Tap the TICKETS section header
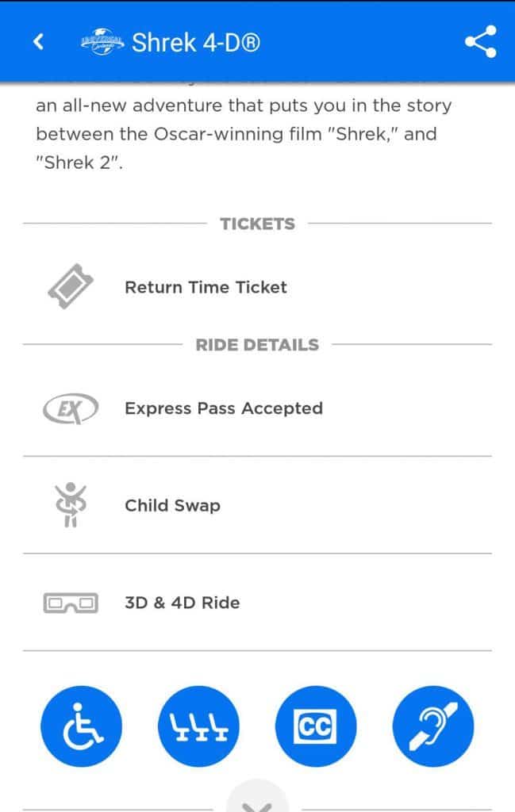Image resolution: width=515 pixels, height=812 pixels. pyautogui.click(x=257, y=224)
